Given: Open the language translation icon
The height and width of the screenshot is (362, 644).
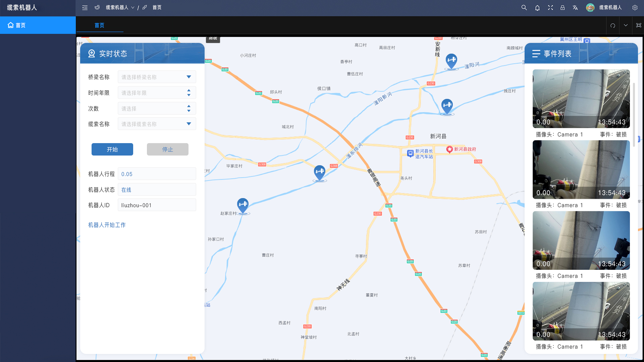Looking at the screenshot, I should click(x=575, y=7).
